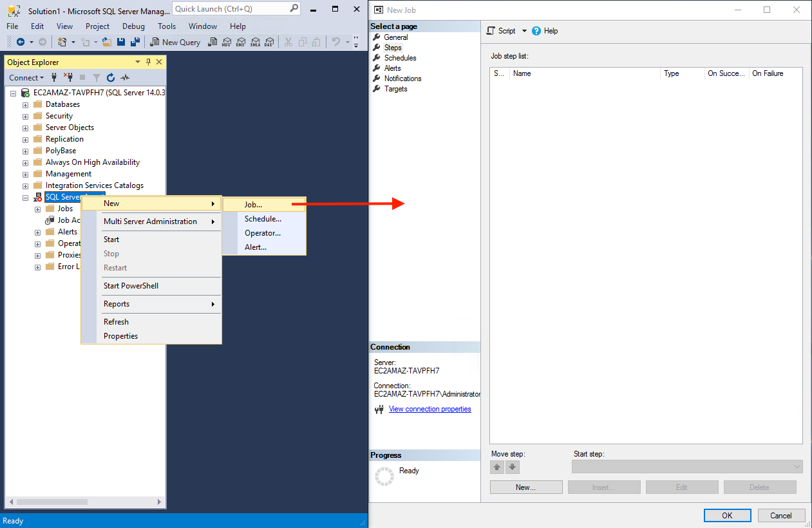Pin the Object Explorer panel
Viewport: 812px width, 528px height.
pos(148,62)
